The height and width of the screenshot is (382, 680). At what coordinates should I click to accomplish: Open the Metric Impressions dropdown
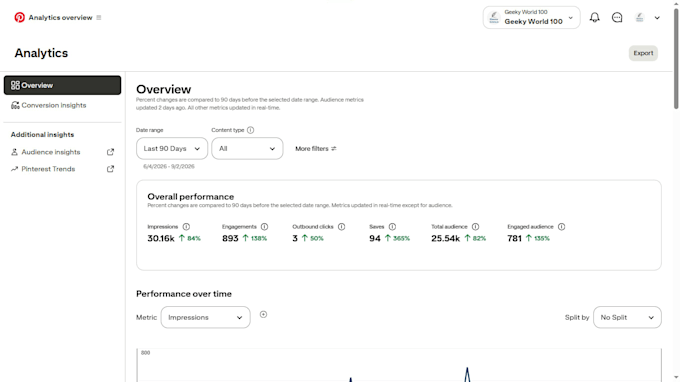(206, 317)
